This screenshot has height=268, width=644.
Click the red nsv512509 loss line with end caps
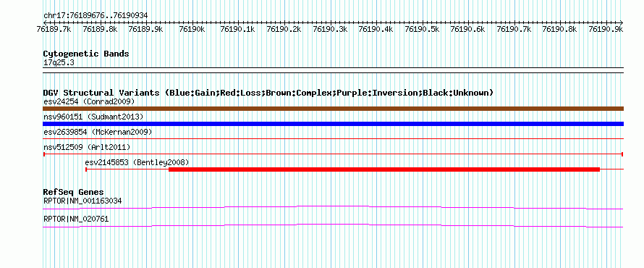point(333,154)
